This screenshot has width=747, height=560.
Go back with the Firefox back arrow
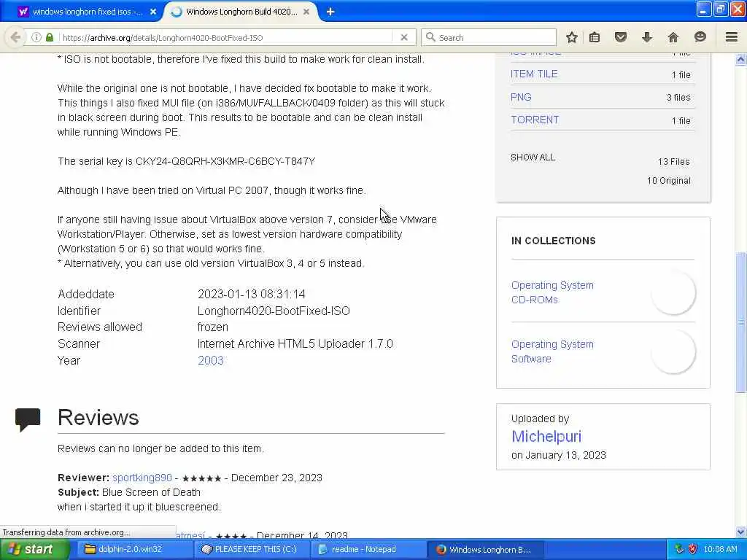15,37
